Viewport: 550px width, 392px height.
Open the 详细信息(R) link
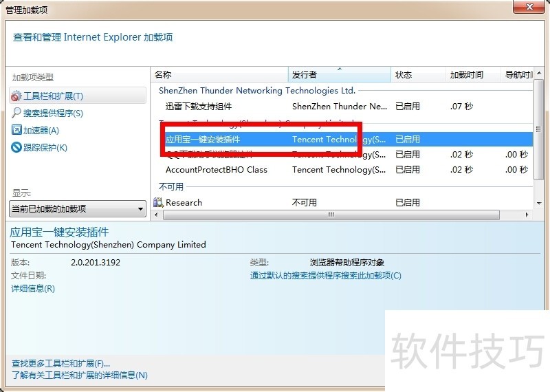point(33,289)
